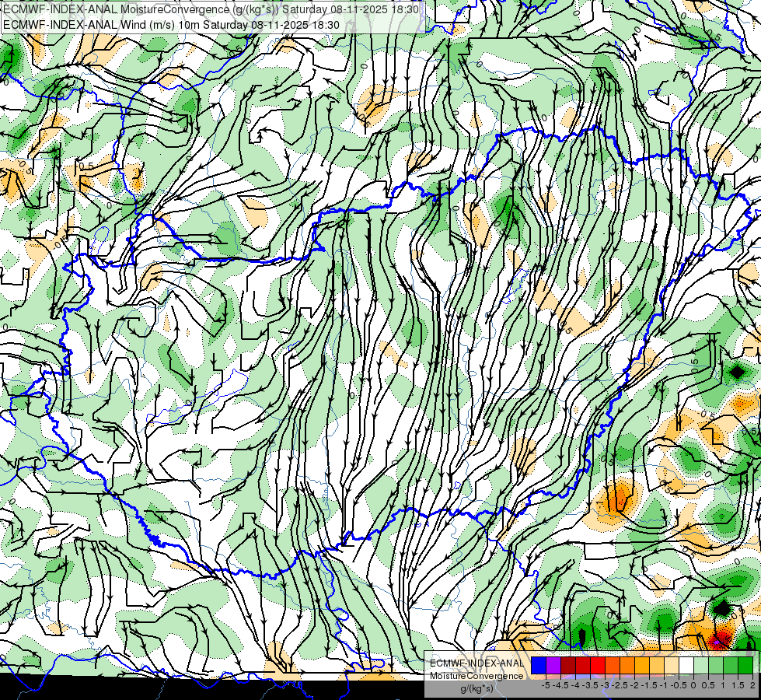This screenshot has height=700, width=761.
Task: Select the white swatch between -0.5 and 0
Action: tap(686, 666)
